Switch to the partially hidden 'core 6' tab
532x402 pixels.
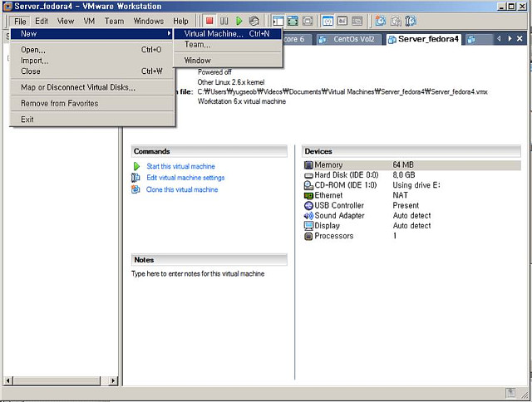click(x=296, y=39)
